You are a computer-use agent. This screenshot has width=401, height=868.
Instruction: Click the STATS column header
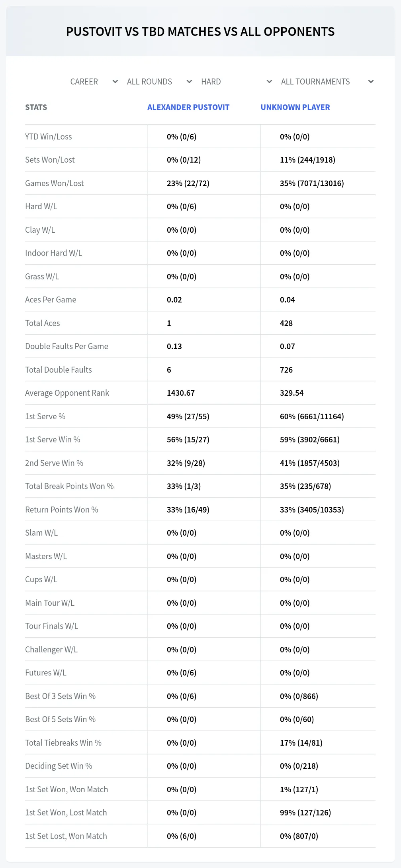[x=36, y=107]
